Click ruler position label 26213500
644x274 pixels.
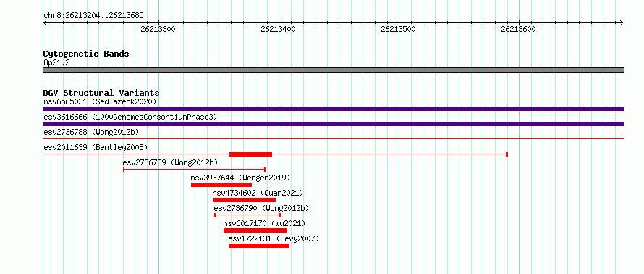pyautogui.click(x=399, y=29)
